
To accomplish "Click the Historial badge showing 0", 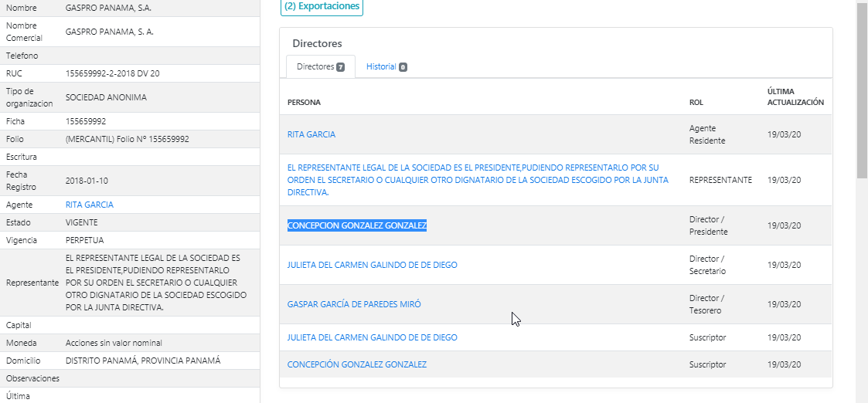I will [403, 67].
